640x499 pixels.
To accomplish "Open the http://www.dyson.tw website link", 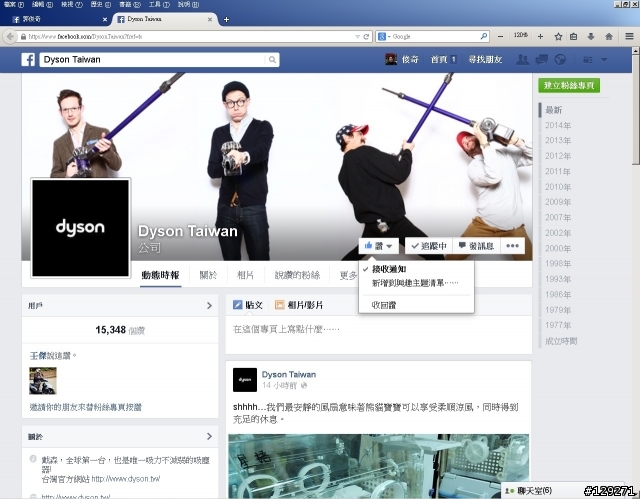I will pos(126,479).
